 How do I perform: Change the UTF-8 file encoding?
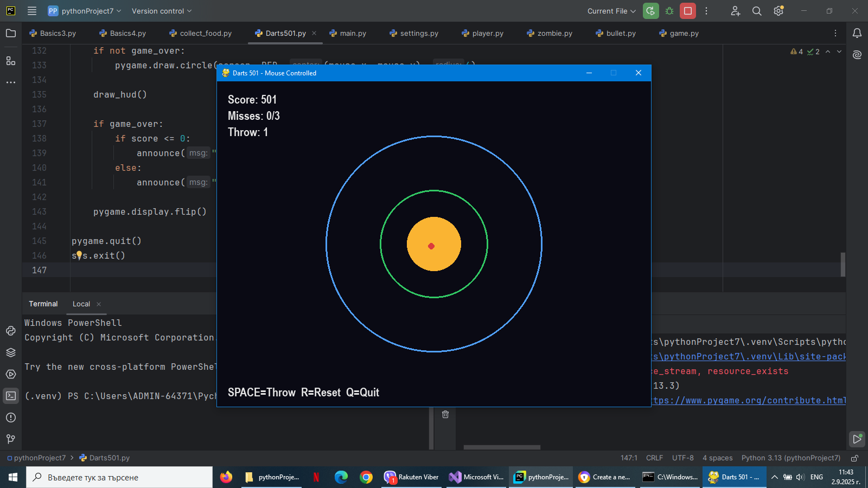pos(682,458)
